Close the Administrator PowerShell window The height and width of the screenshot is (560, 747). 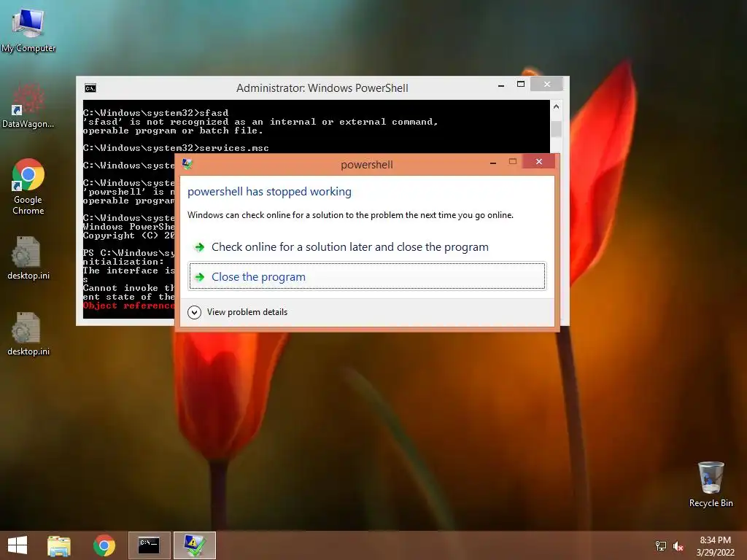(547, 85)
